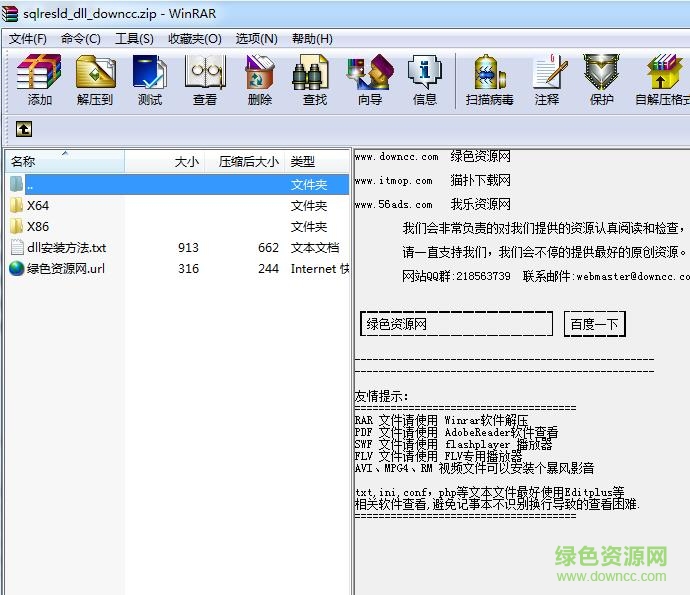
Task: Open the 文件(F) menu
Action: tap(28, 39)
